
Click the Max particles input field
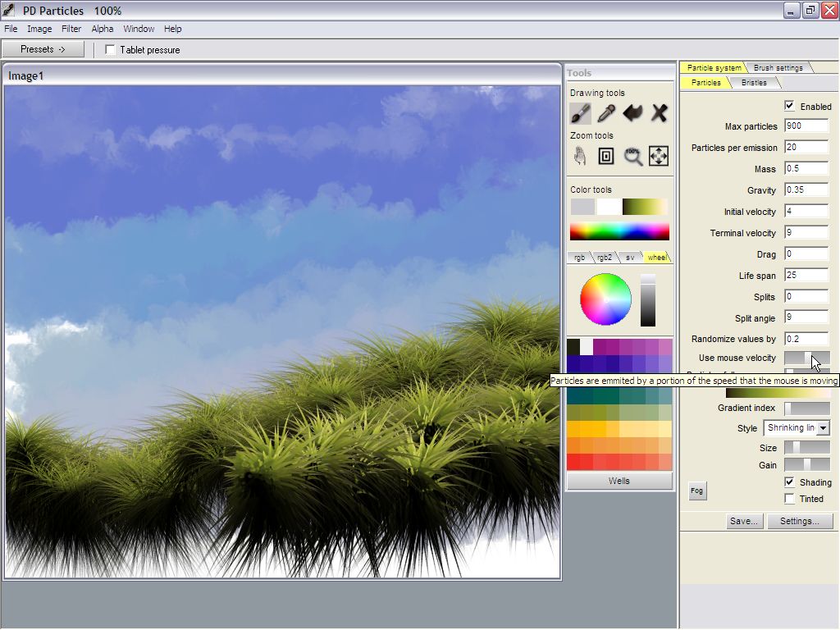[806, 126]
